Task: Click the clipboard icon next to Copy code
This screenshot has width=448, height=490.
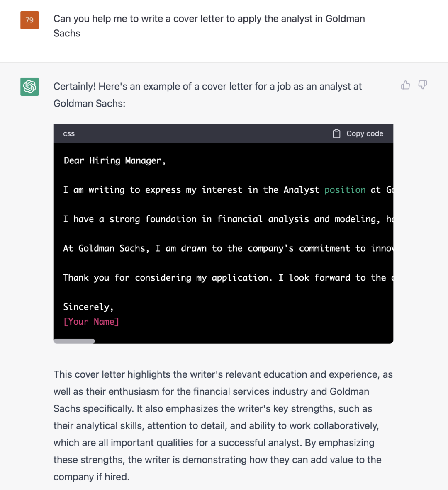Action: click(336, 134)
